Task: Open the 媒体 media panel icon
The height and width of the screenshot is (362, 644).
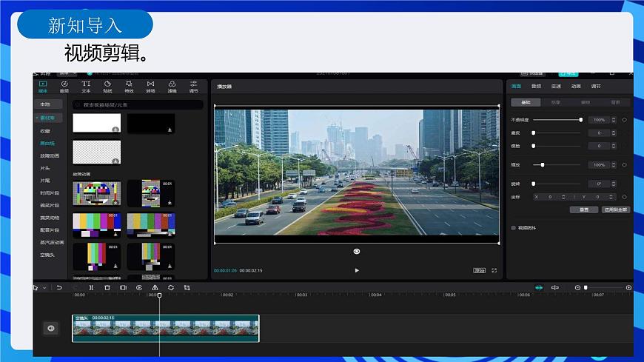Action: (x=43, y=87)
